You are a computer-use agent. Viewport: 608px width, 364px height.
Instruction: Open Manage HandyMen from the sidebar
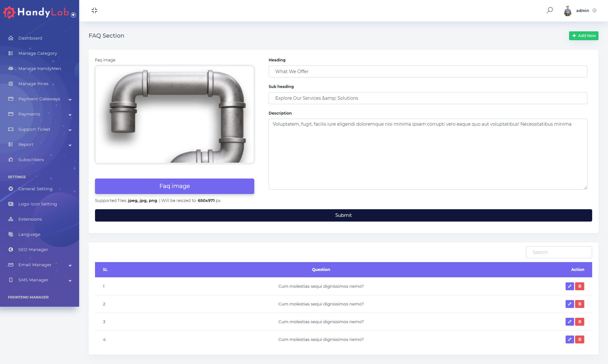tap(40, 68)
